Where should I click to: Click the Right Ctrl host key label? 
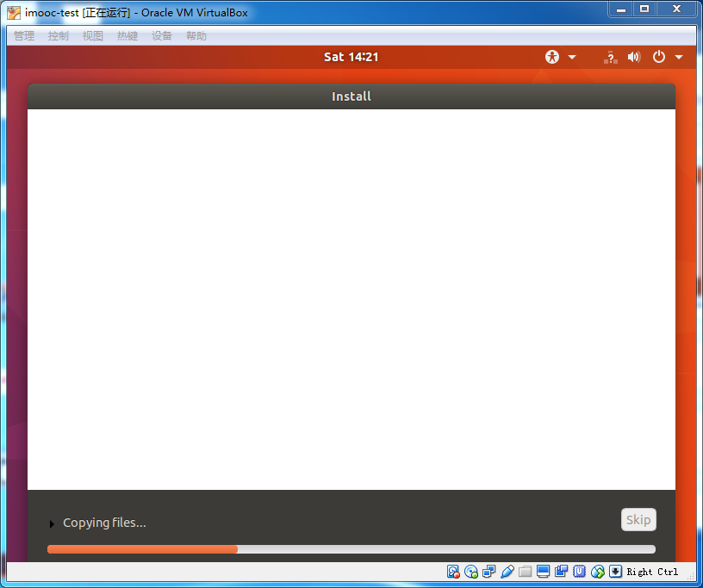click(x=652, y=572)
